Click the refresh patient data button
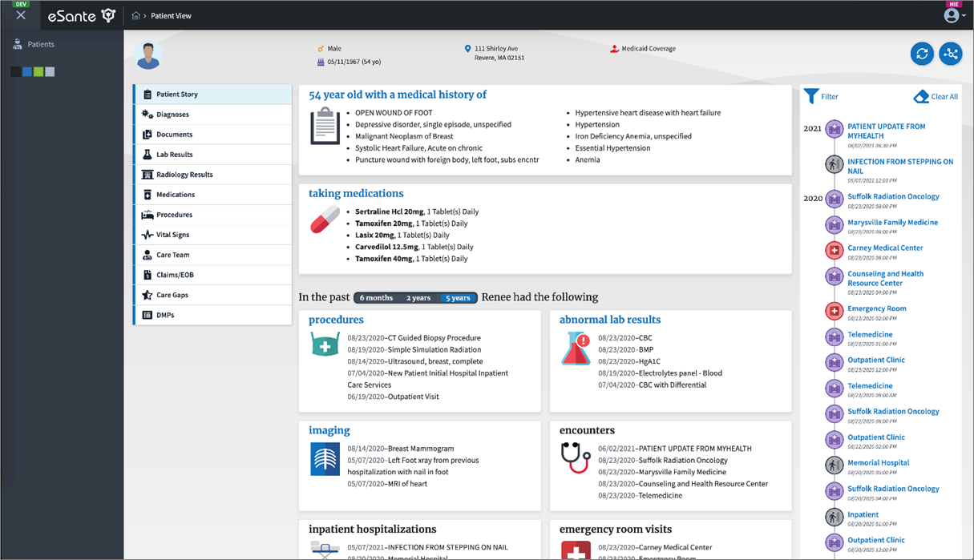Viewport: 974px width, 560px height. pos(922,54)
